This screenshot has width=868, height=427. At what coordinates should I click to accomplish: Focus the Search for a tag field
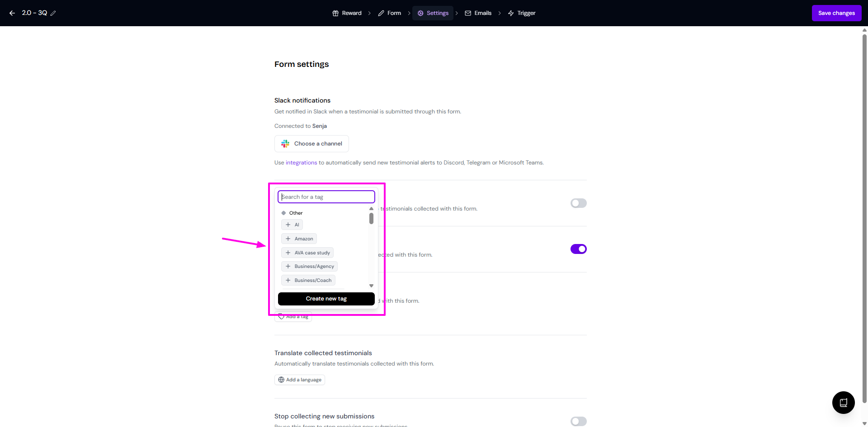326,197
